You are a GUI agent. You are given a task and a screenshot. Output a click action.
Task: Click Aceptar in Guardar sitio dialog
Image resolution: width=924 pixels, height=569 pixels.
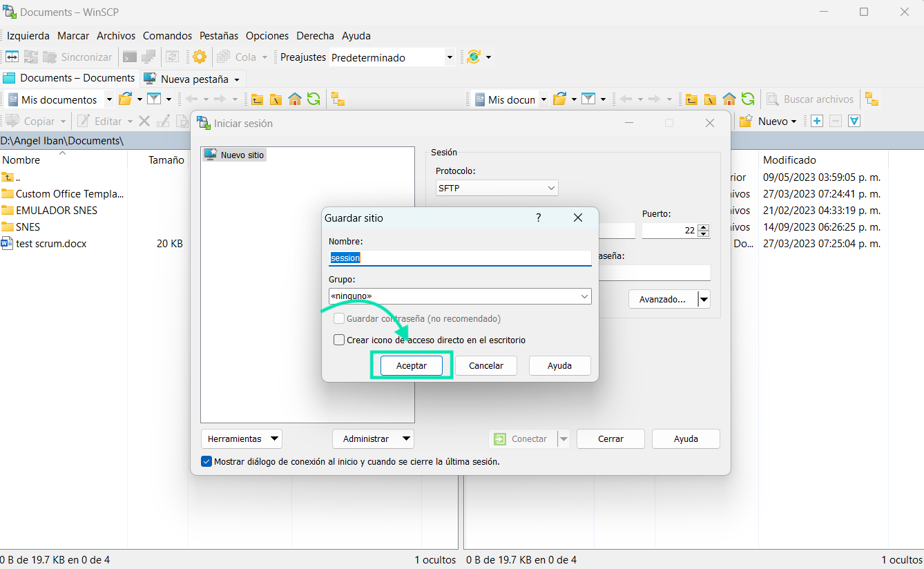point(412,365)
